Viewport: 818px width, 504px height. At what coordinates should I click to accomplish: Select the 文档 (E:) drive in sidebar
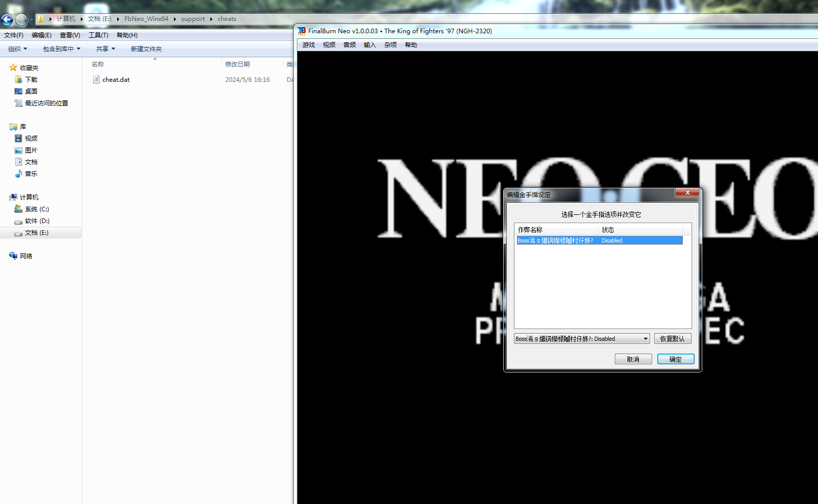(41, 233)
